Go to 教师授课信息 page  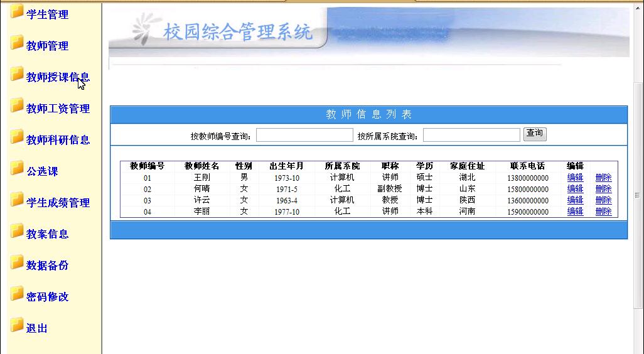(58, 77)
